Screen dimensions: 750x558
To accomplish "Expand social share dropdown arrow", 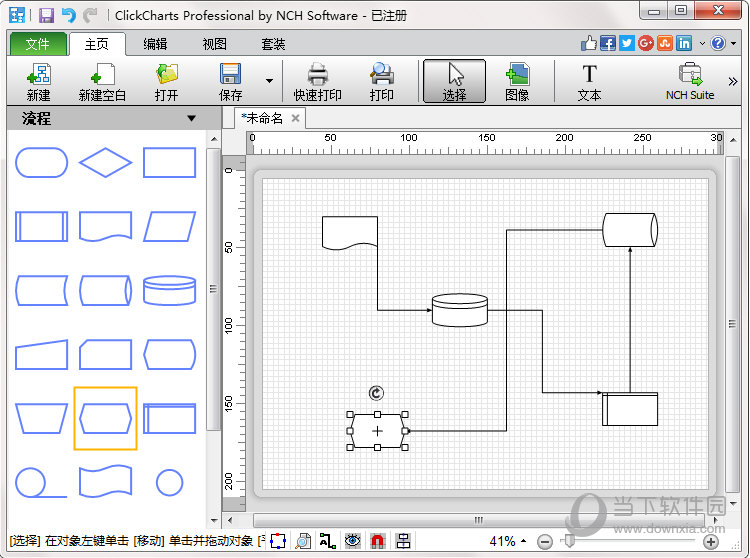I will click(702, 44).
